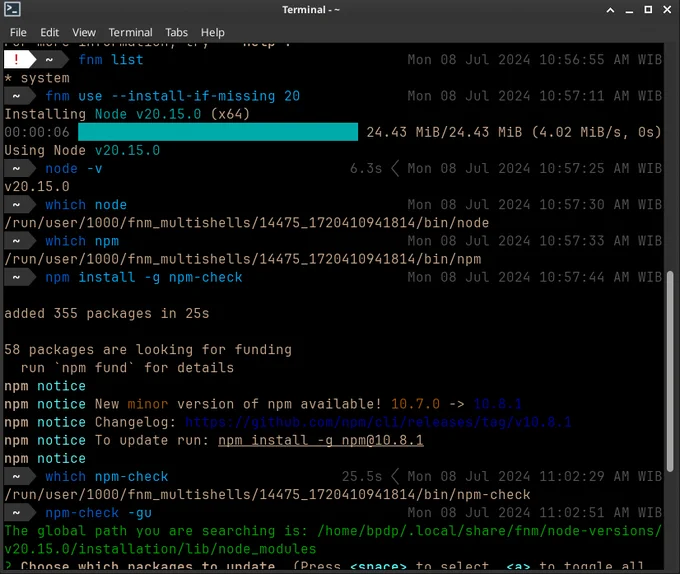680x574 pixels.
Task: Click the '11:02:51 AM WIB' timestamp
Action: click(x=601, y=513)
